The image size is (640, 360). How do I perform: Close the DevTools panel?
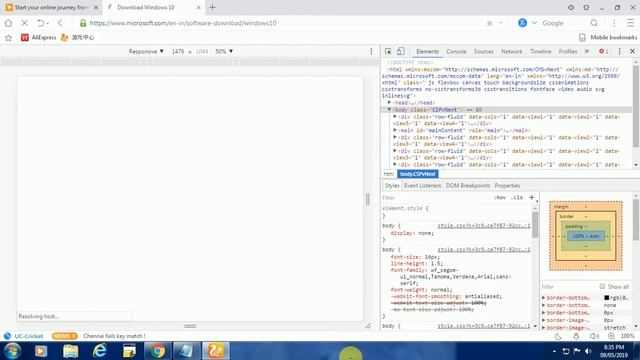click(632, 51)
